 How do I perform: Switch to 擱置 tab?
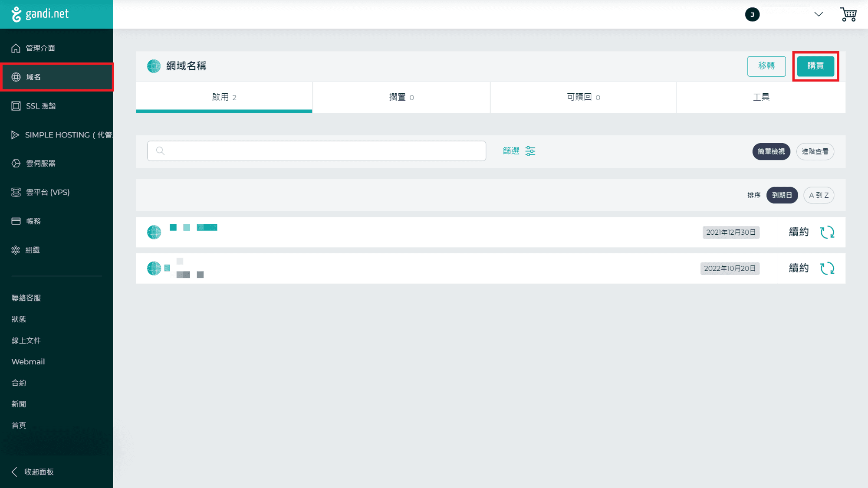pos(401,97)
